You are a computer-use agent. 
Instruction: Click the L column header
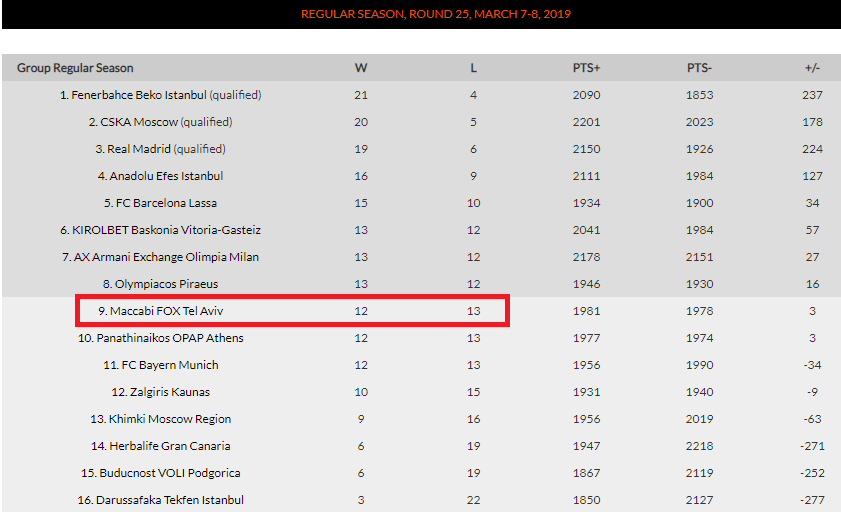pos(474,68)
